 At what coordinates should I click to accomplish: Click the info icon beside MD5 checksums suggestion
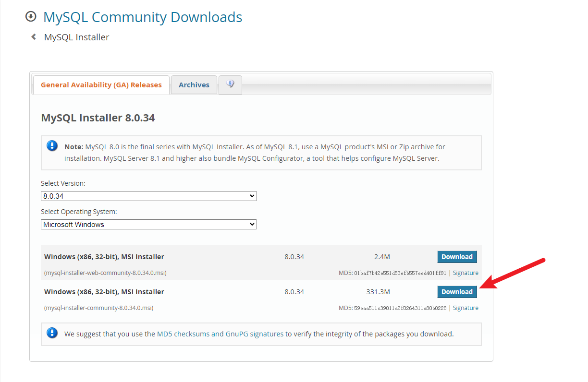[52, 333]
